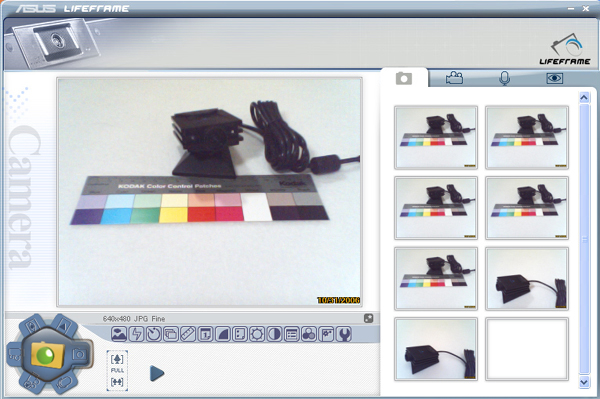
Task: Select the first Kodak color chart thumbnail
Action: pyautogui.click(x=436, y=137)
